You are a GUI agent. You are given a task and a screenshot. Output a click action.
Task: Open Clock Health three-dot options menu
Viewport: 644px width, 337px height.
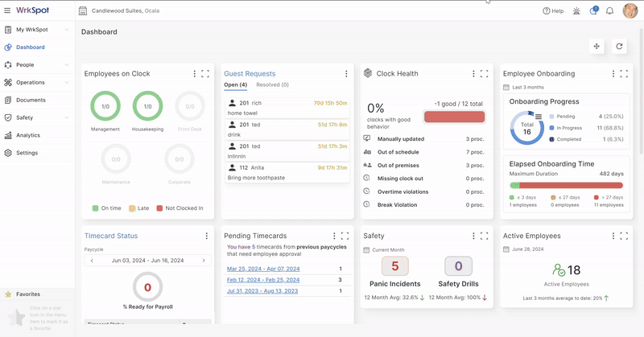[473, 74]
